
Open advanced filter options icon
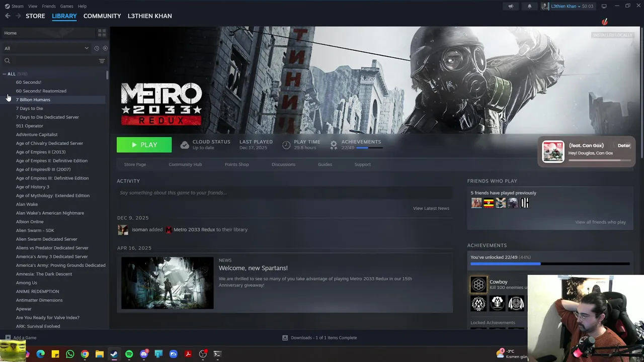click(x=102, y=61)
